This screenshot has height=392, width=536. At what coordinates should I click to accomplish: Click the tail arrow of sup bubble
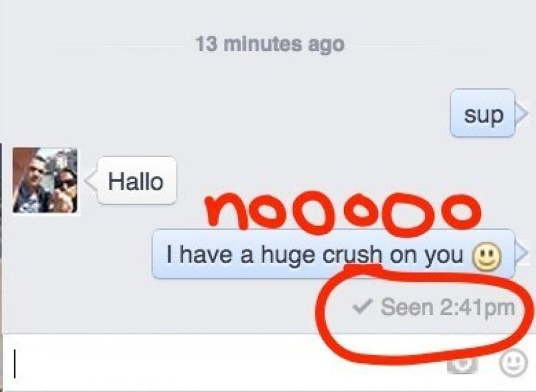pos(522,113)
